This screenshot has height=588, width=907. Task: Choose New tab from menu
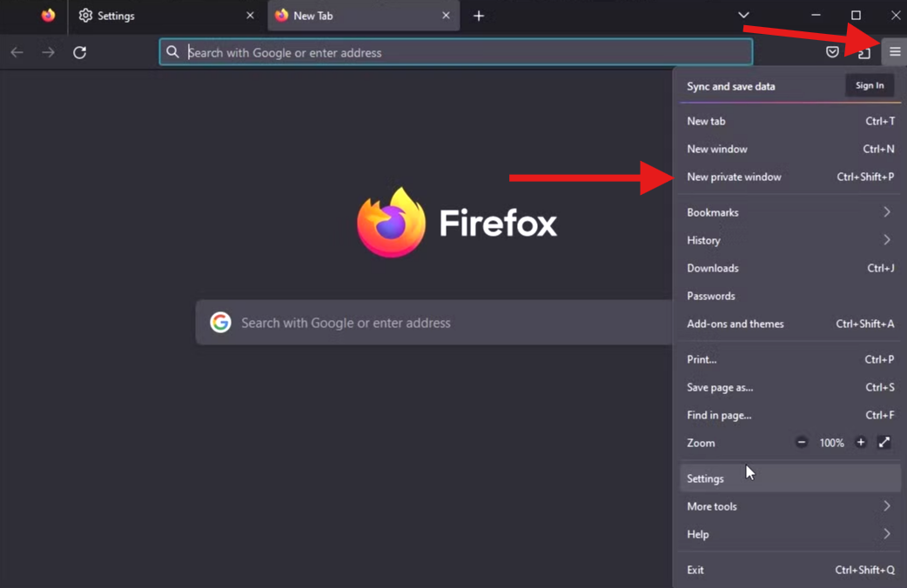[790, 121]
